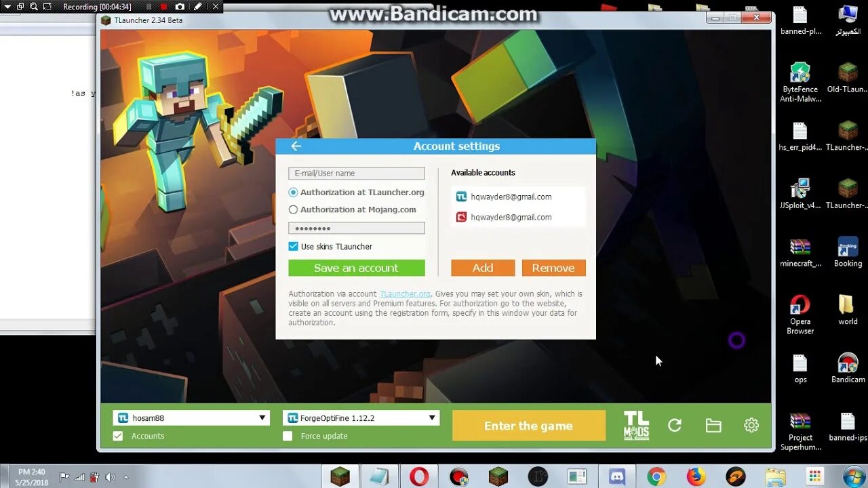This screenshot has height=488, width=868.
Task: Open Opera from the taskbar
Action: (x=419, y=476)
